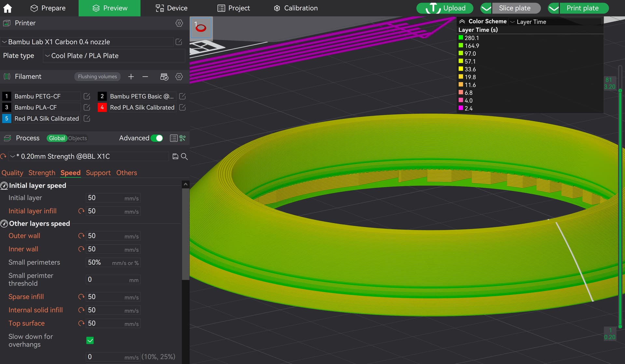The width and height of the screenshot is (625, 364).
Task: Click Flushing volumes button
Action: (x=97, y=77)
